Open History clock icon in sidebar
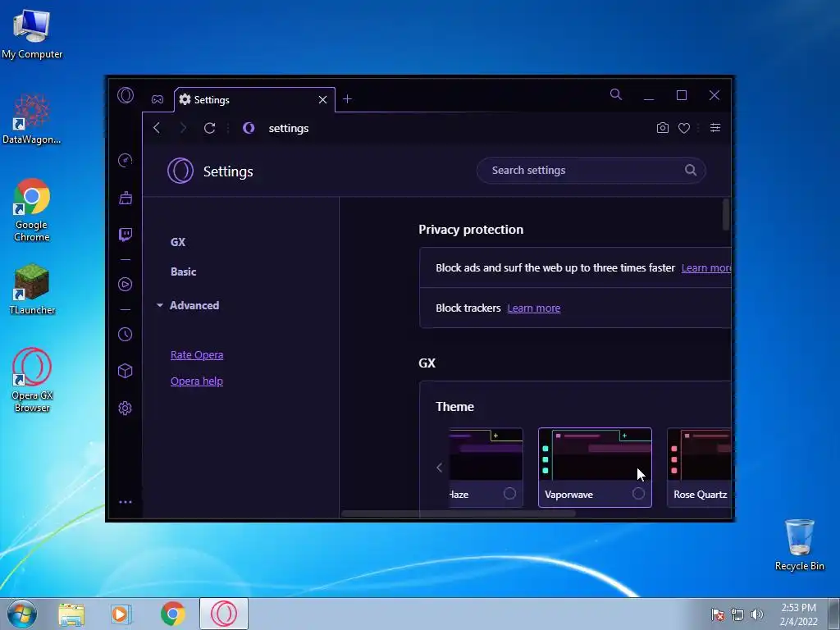The width and height of the screenshot is (840, 630). click(126, 335)
